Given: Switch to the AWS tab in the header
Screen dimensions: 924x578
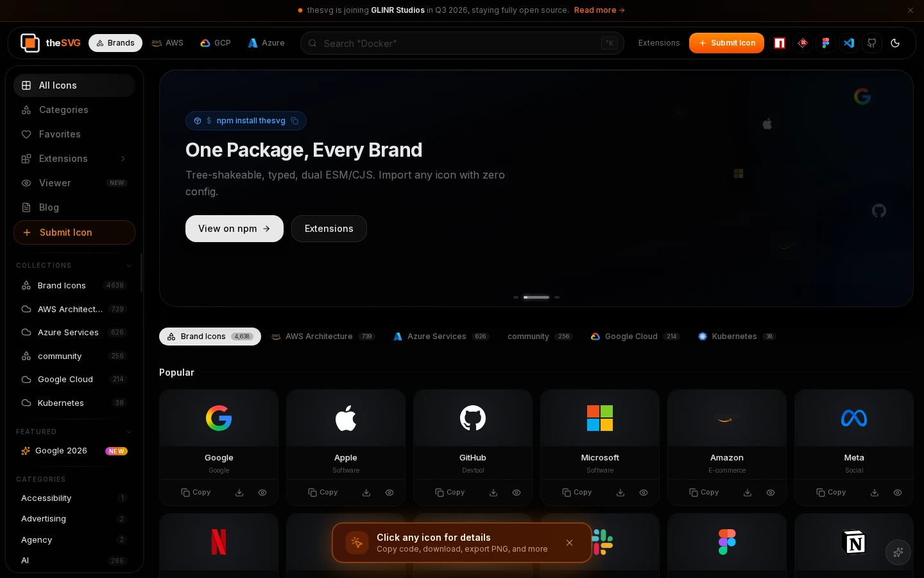Looking at the screenshot, I should 167,43.
